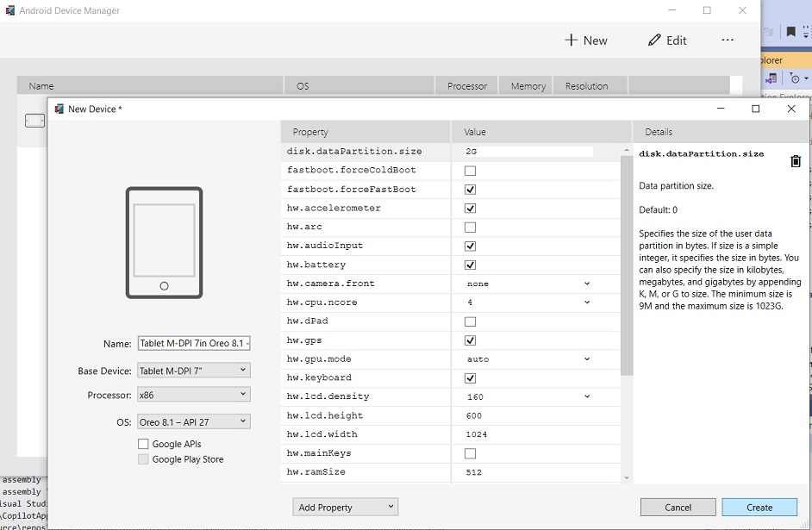812x530 pixels.
Task: Click the Memory column header
Action: [x=526, y=86]
